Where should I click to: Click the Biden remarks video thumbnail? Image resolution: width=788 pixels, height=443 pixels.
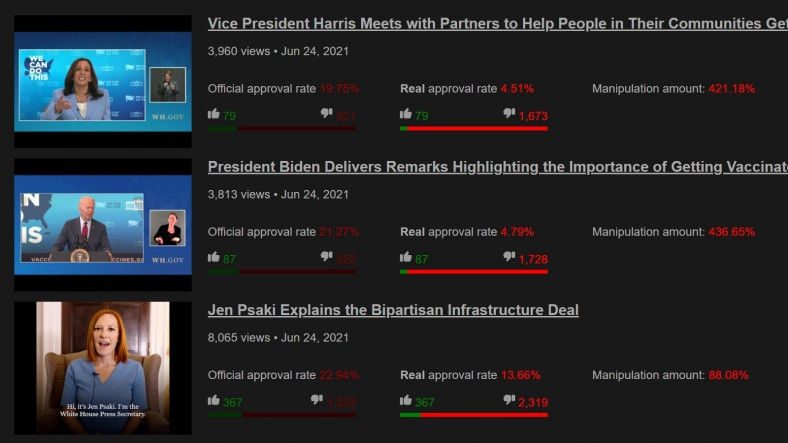[x=103, y=224]
